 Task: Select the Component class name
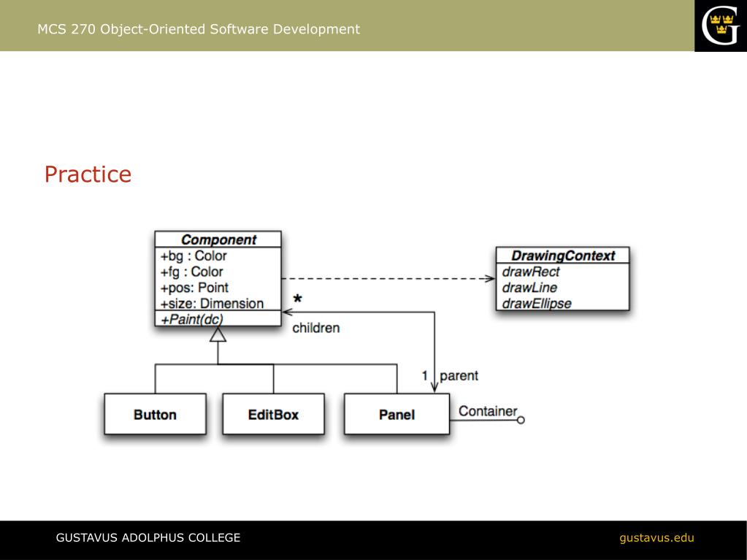tap(218, 239)
